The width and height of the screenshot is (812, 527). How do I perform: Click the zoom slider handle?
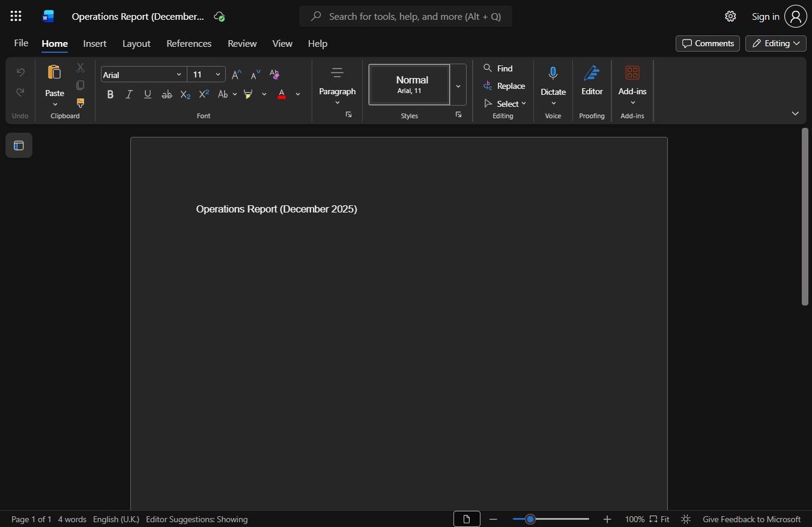click(530, 519)
